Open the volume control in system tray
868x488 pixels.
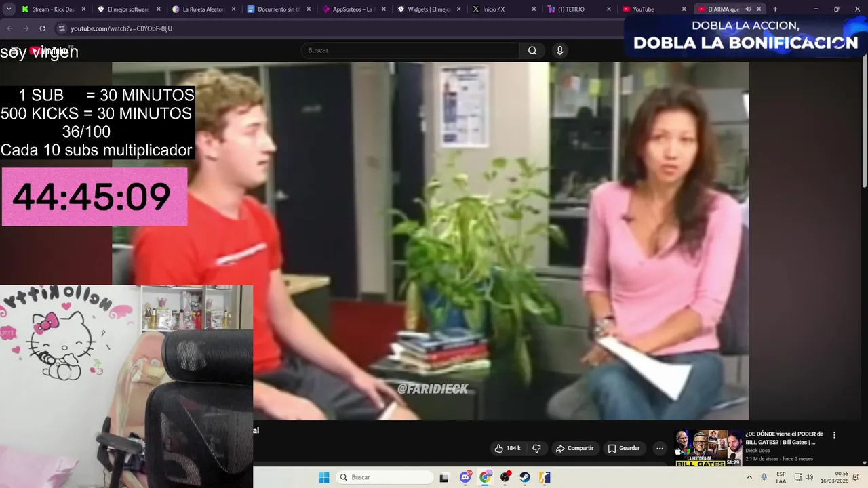(x=809, y=477)
